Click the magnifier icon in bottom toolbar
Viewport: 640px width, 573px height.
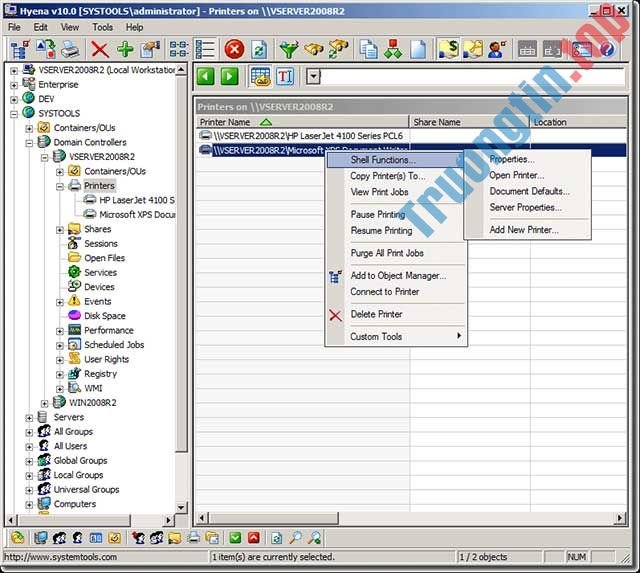(295, 538)
